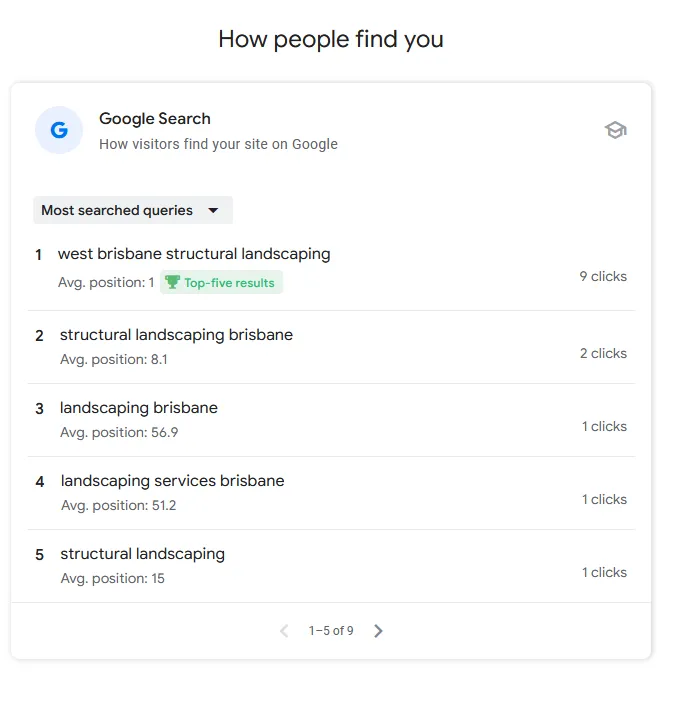
Task: Go to next page of queries
Action: tap(378, 631)
